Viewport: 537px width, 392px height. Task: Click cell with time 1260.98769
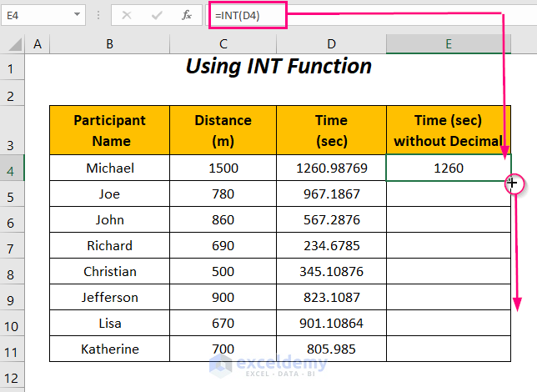coord(331,168)
